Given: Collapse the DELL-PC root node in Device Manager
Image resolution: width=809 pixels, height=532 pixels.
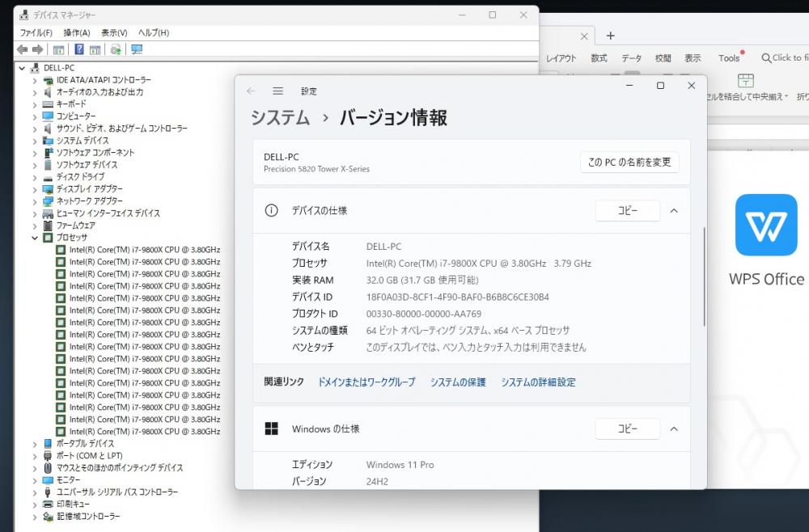Looking at the screenshot, I should (22, 68).
